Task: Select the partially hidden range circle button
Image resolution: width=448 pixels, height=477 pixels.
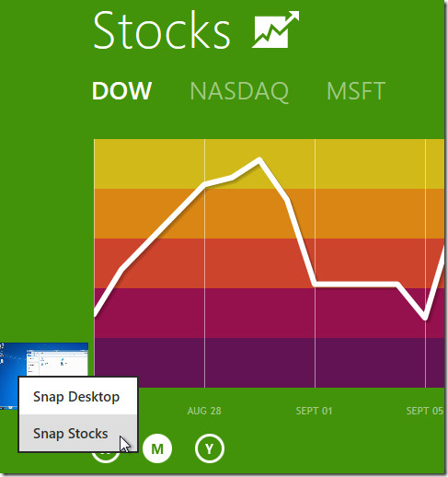Action: coord(106,458)
